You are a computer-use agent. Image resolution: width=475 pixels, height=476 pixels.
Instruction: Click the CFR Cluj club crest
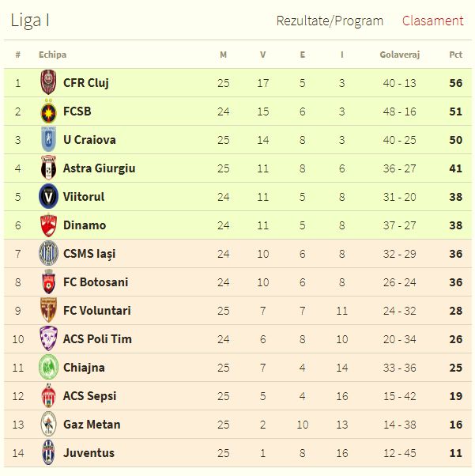click(x=48, y=83)
